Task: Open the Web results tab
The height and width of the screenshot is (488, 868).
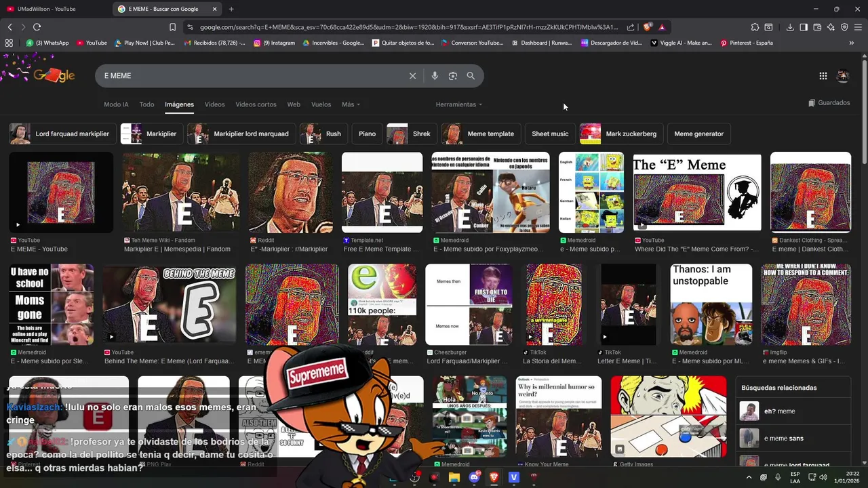Action: [294, 104]
